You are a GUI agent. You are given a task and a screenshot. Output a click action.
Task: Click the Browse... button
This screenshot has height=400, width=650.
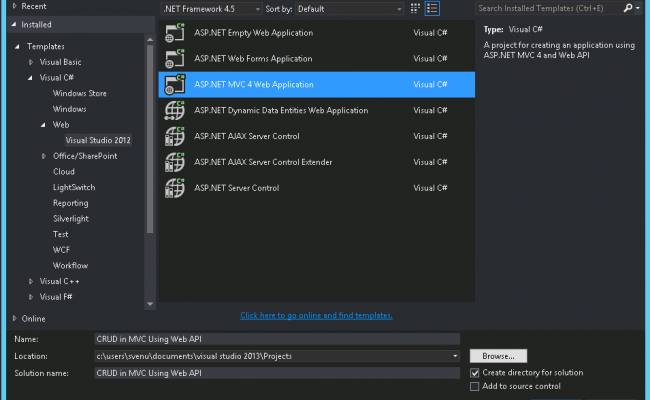498,356
